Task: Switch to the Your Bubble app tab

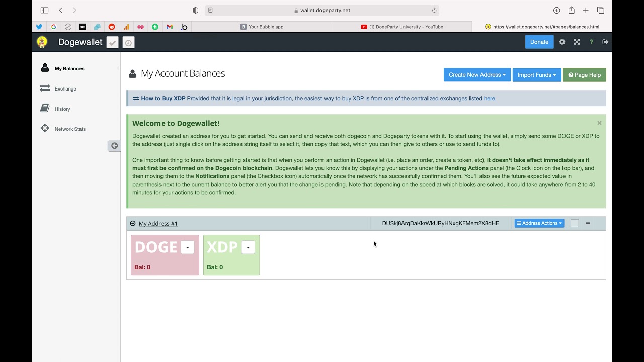Action: click(x=262, y=27)
